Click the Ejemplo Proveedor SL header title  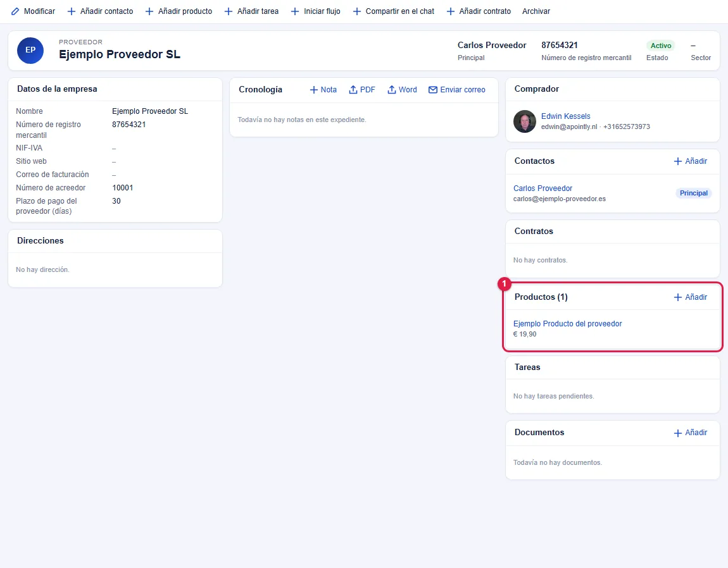119,54
